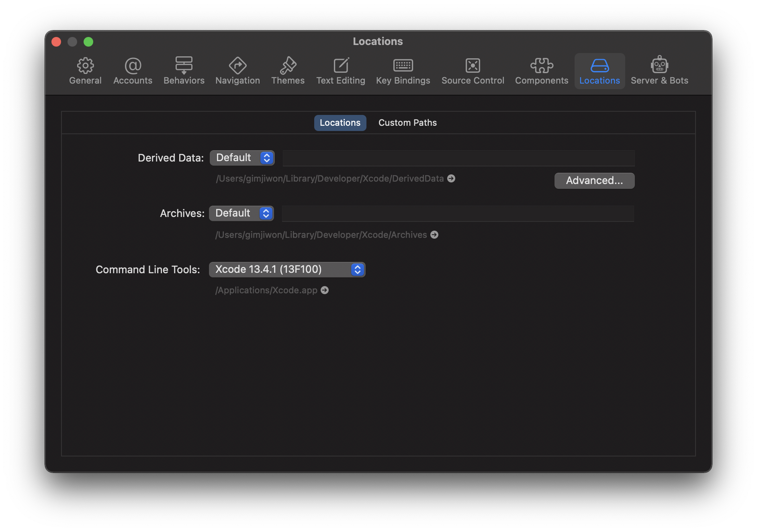Open the Archives Default dropdown

coord(241,213)
